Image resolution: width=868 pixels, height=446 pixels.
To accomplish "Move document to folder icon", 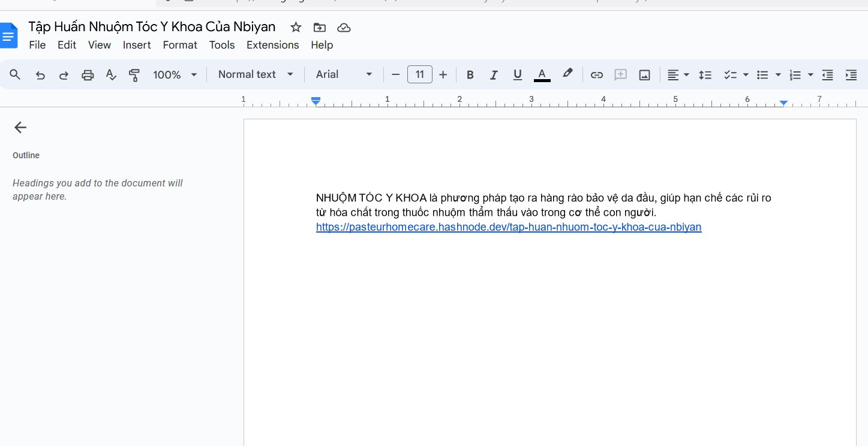I will point(320,27).
